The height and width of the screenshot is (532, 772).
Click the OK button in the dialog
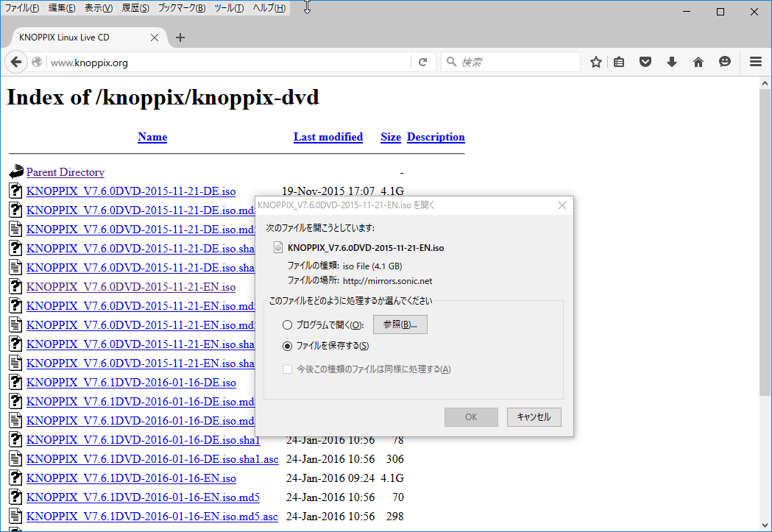(471, 416)
